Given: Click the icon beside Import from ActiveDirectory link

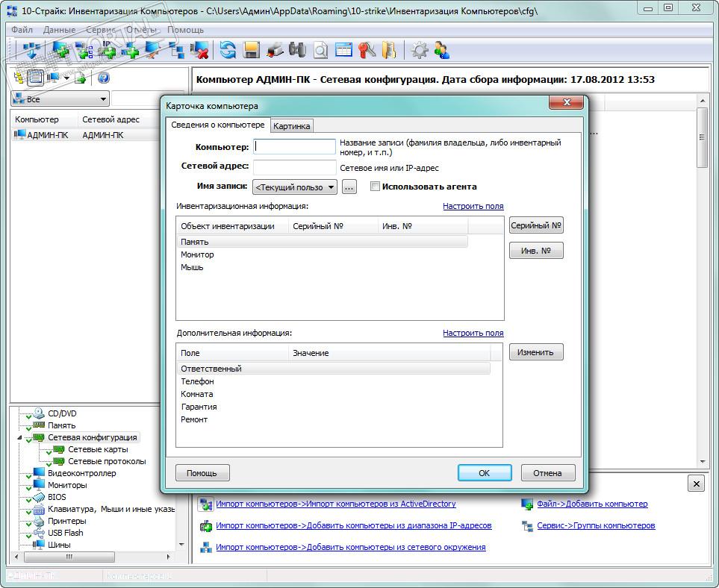Looking at the screenshot, I should (205, 504).
